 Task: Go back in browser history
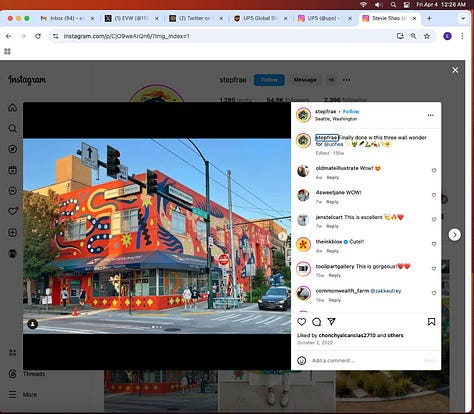8,36
